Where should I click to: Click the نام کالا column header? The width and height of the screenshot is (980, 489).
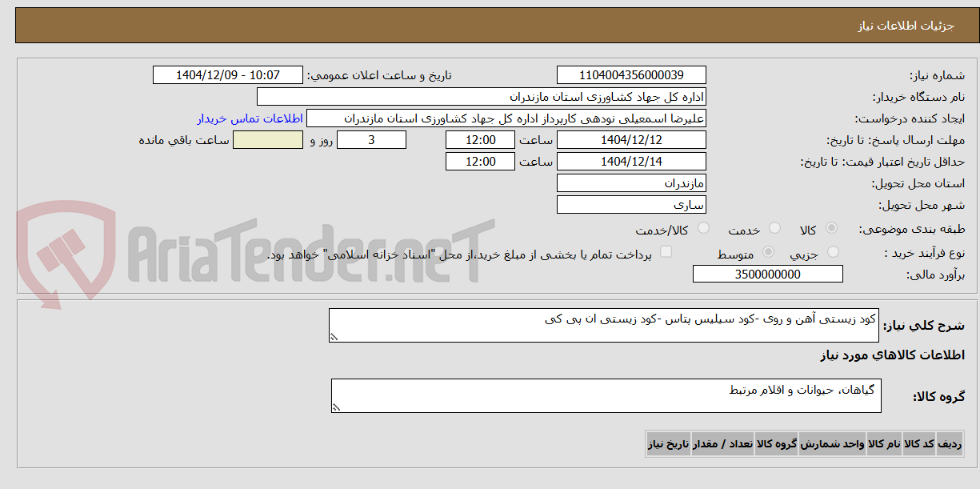click(x=885, y=443)
